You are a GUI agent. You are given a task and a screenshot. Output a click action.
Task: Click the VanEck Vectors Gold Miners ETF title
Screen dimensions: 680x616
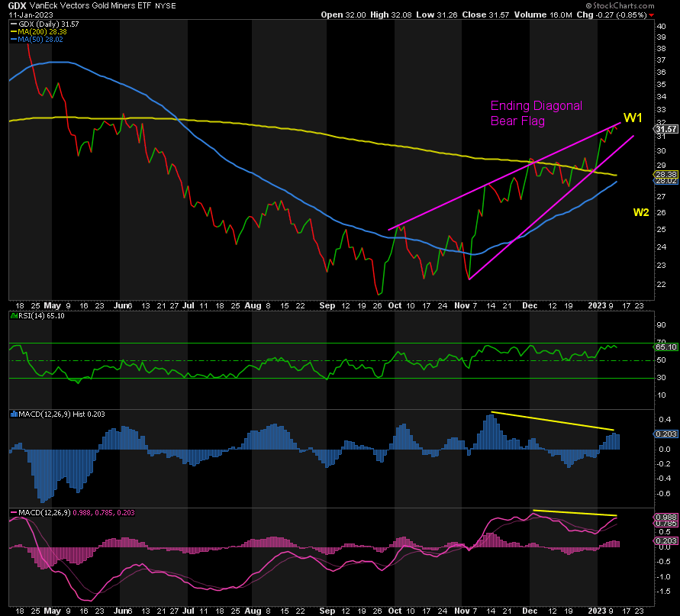(x=90, y=5)
